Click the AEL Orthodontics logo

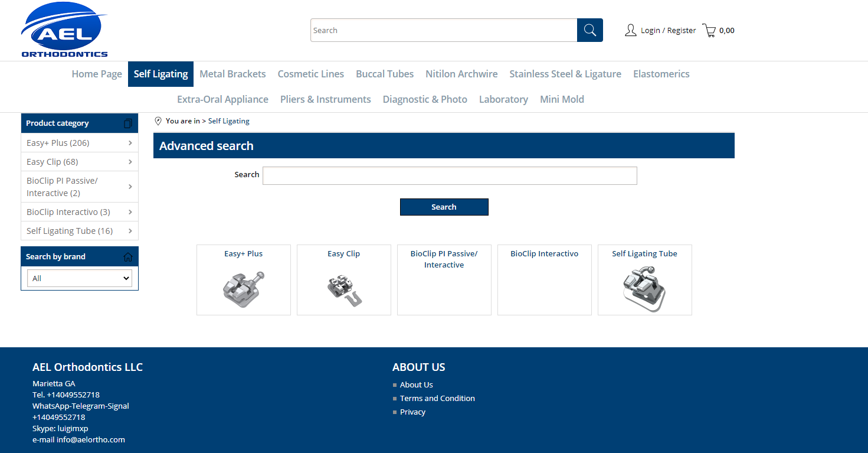(65, 30)
